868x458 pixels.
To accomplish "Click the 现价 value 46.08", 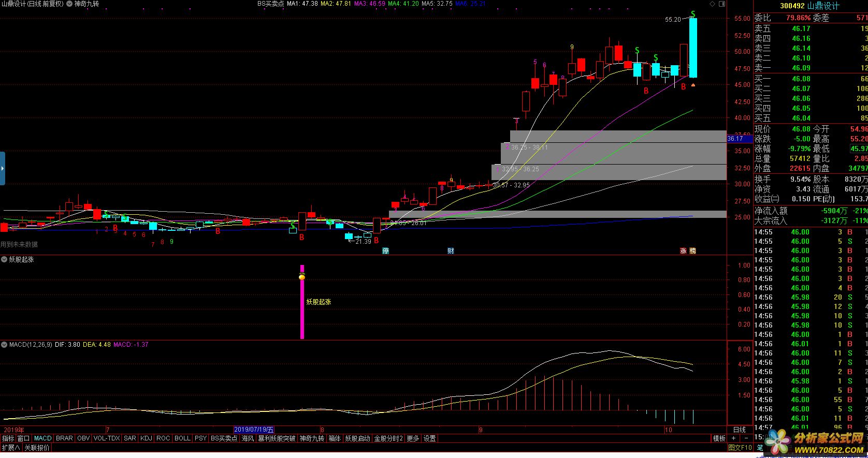I will (800, 129).
